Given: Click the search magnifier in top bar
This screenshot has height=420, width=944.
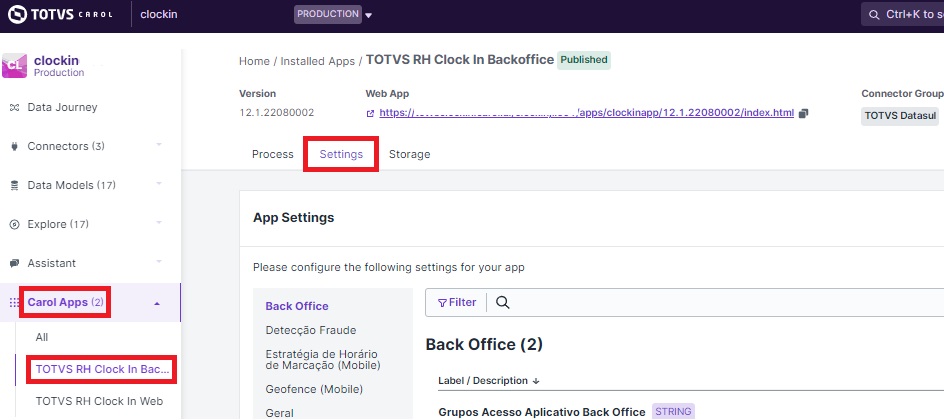Looking at the screenshot, I should 874,14.
